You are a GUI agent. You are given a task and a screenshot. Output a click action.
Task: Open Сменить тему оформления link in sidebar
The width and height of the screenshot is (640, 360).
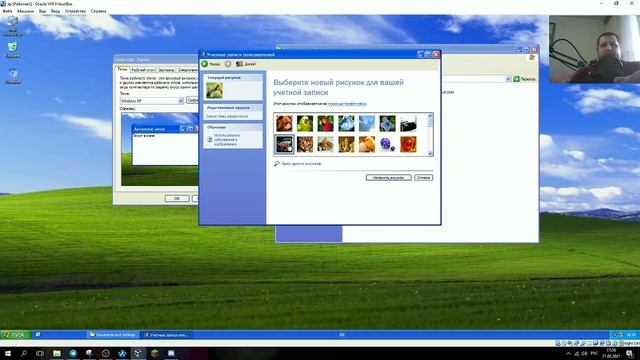pos(227,116)
